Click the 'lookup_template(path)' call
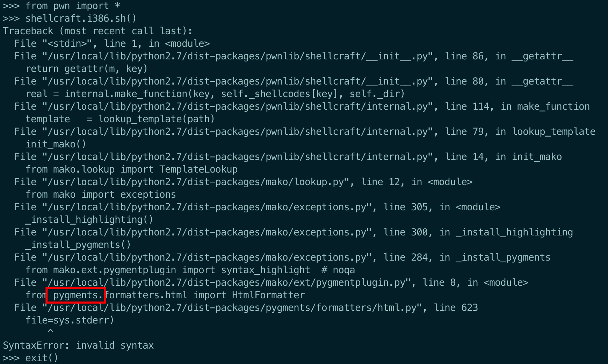The image size is (608, 364). pos(156,119)
